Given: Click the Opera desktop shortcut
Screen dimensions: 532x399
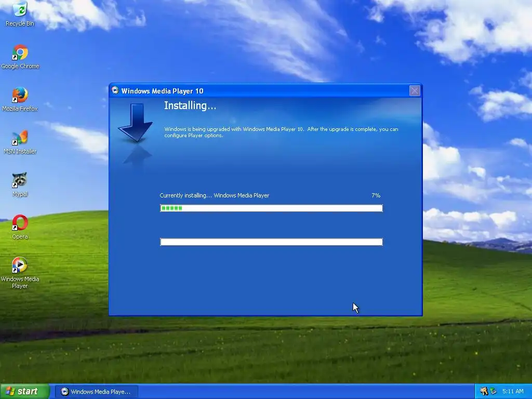Looking at the screenshot, I should pos(20,227).
